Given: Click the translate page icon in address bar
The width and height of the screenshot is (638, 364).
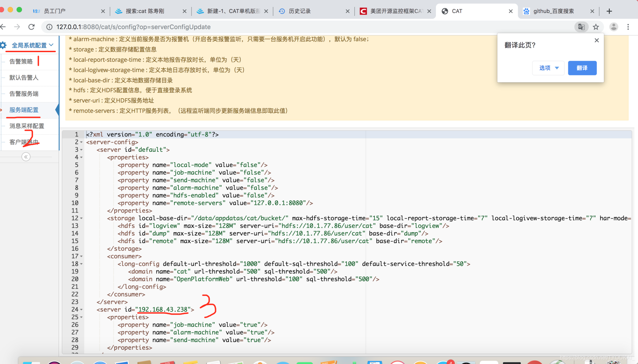Looking at the screenshot, I should (581, 27).
